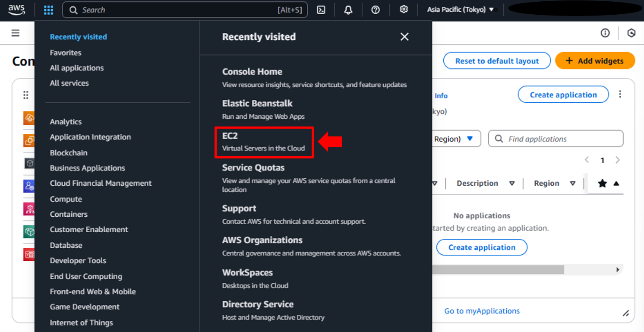Viewport: 644px width, 332px height.
Task: Open the Go to myApplications link
Action: coord(482,311)
